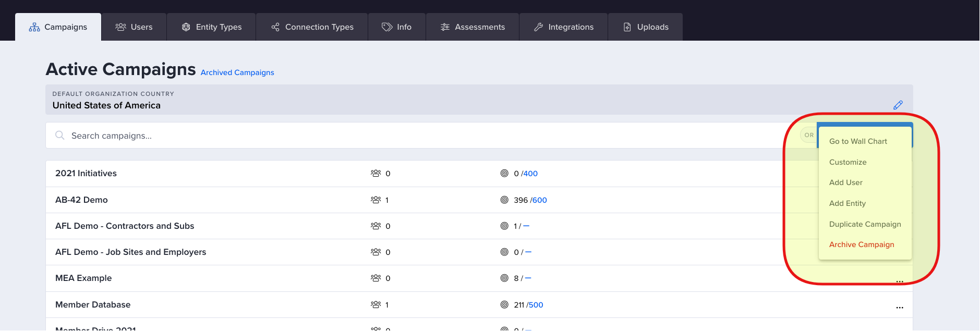Viewport: 980px width, 331px height.
Task: Open the more options menu for Member Database
Action: [899, 307]
